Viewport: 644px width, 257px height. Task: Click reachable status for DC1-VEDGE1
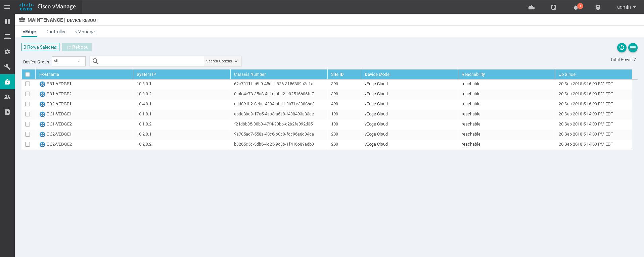coord(471,114)
